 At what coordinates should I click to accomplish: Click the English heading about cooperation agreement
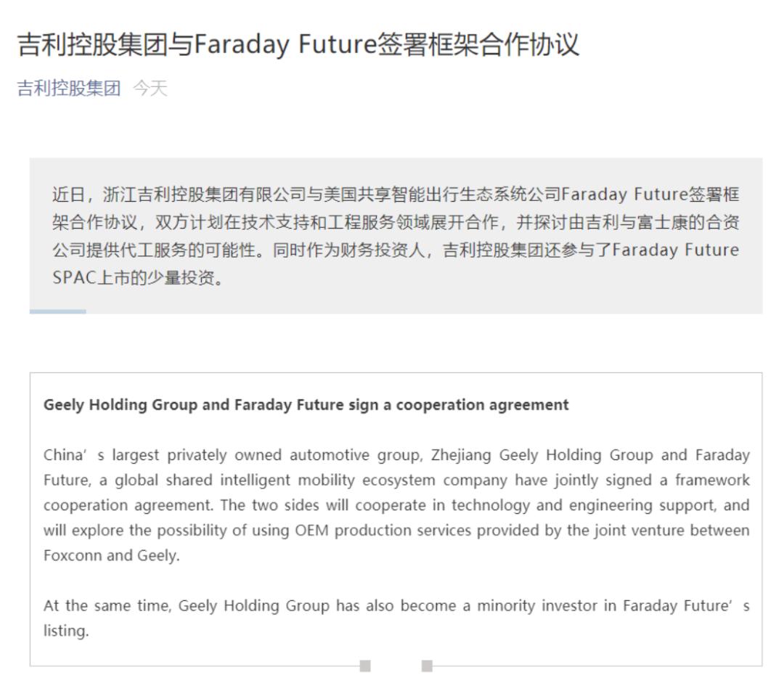point(306,404)
